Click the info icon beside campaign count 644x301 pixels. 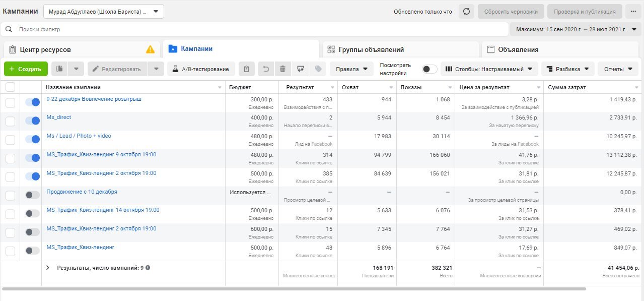coord(148,268)
